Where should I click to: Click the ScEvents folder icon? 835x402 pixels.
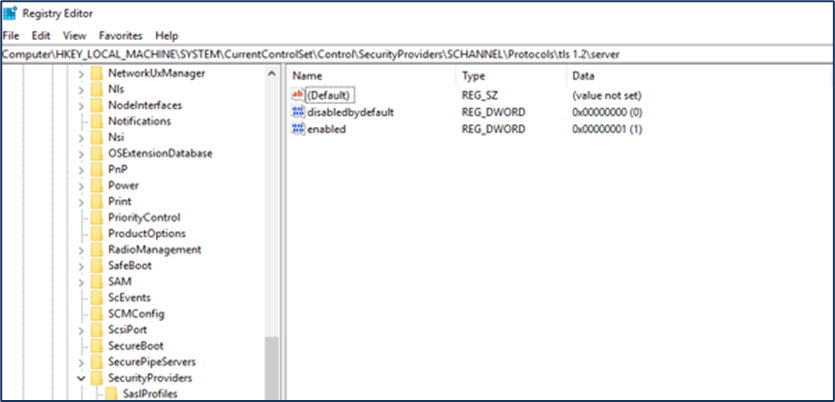click(x=96, y=297)
